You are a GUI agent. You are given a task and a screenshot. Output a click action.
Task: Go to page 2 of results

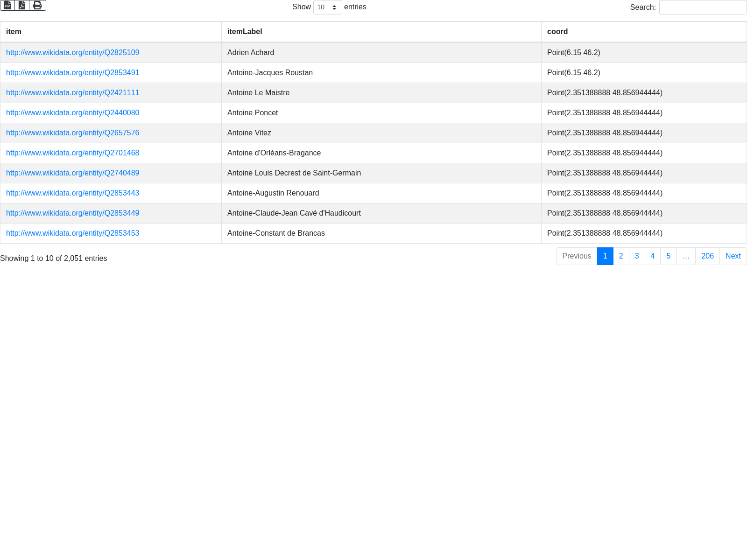tap(621, 256)
